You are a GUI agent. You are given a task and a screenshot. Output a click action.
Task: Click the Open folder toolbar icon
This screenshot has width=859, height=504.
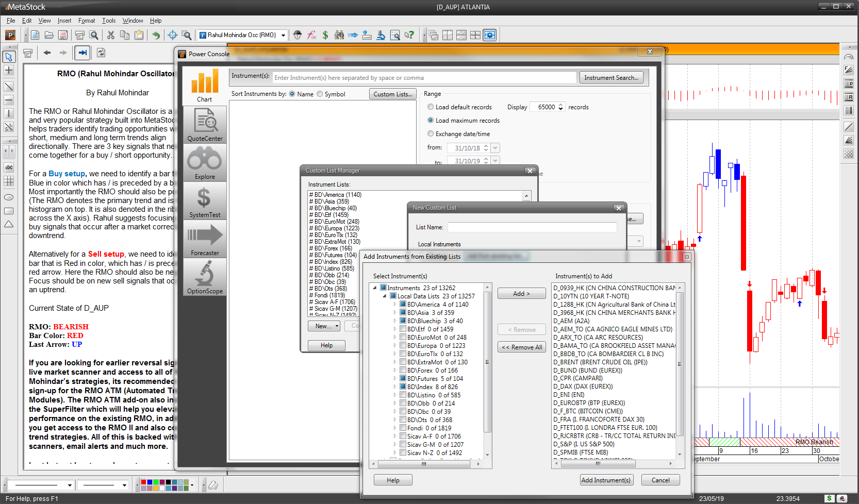pyautogui.click(x=49, y=35)
